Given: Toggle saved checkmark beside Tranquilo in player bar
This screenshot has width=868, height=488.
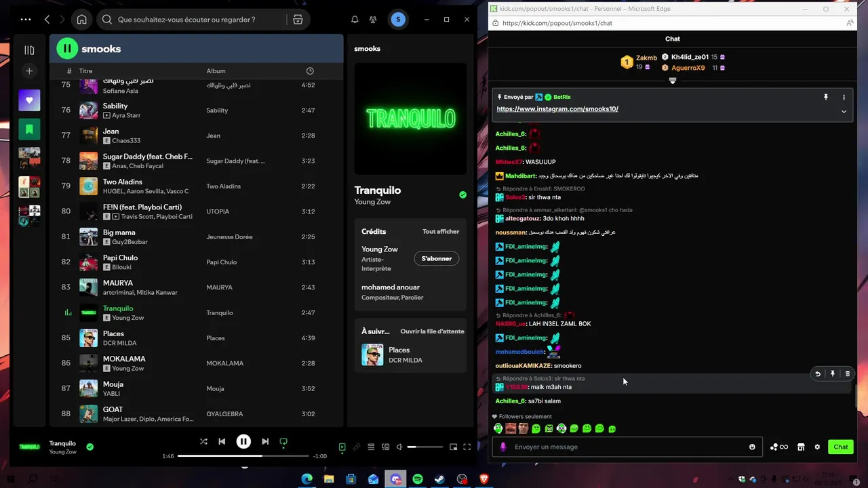Looking at the screenshot, I should pos(90,447).
